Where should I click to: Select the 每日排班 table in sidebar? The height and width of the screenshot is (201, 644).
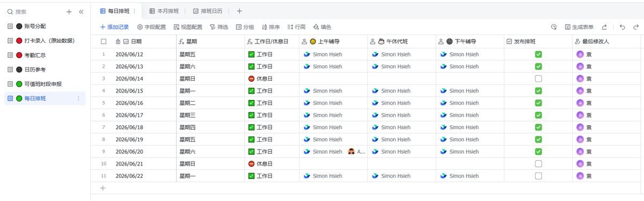(x=45, y=98)
